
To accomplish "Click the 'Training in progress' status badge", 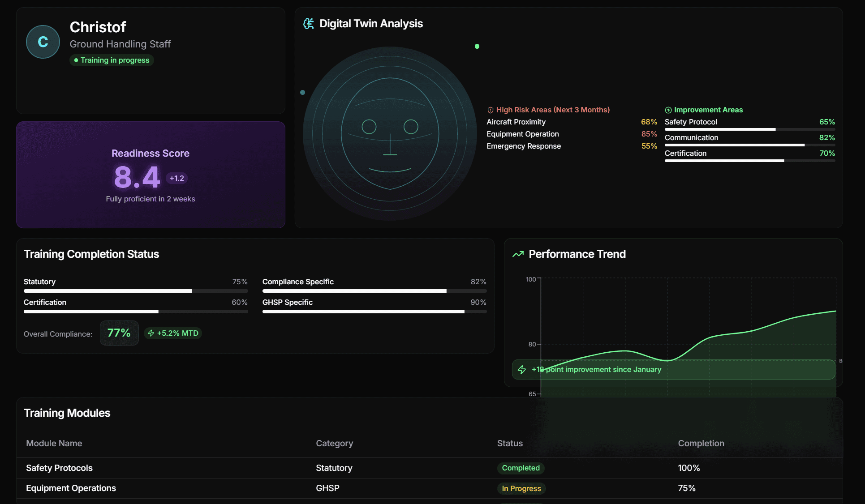I will (112, 60).
